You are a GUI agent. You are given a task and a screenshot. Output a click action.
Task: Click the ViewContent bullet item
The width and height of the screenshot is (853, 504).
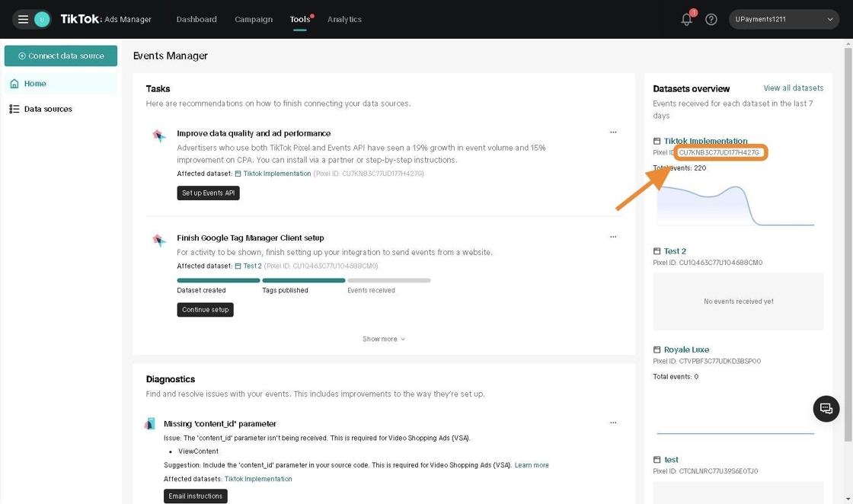199,451
